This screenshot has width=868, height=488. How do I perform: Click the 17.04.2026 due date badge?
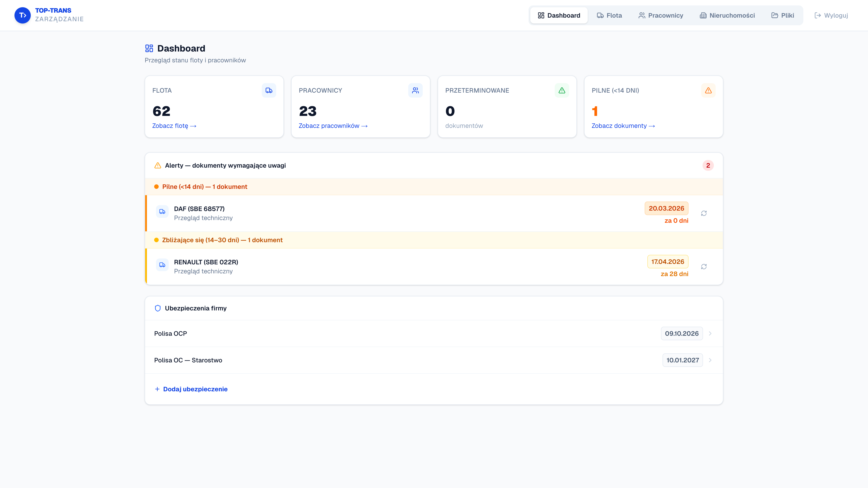(x=668, y=262)
